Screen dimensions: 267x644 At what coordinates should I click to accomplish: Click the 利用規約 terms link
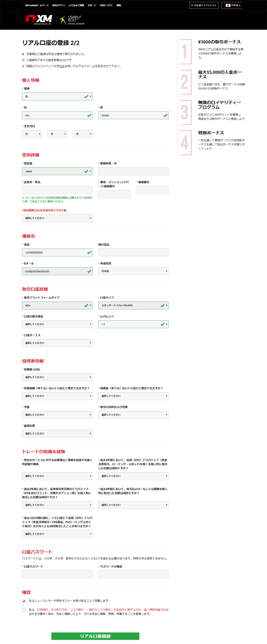pyautogui.click(x=42, y=609)
